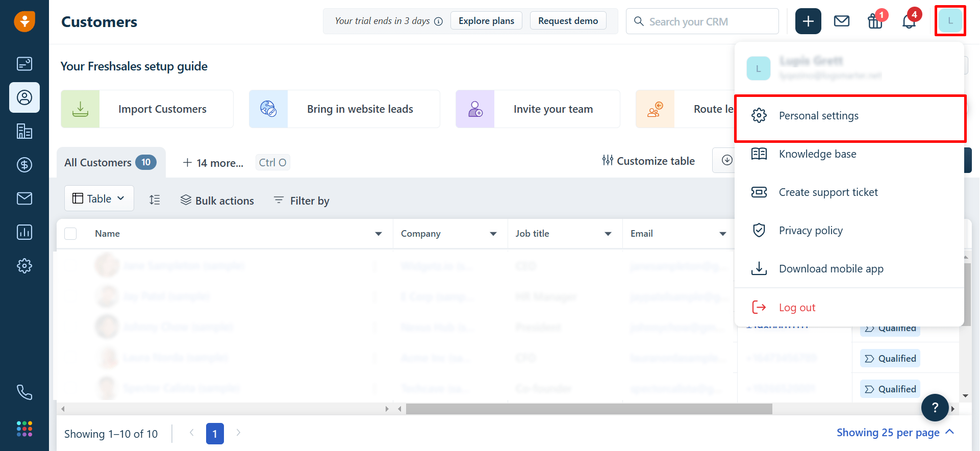Open the top bar email icon
This screenshot has height=451, width=980.
pos(842,21)
